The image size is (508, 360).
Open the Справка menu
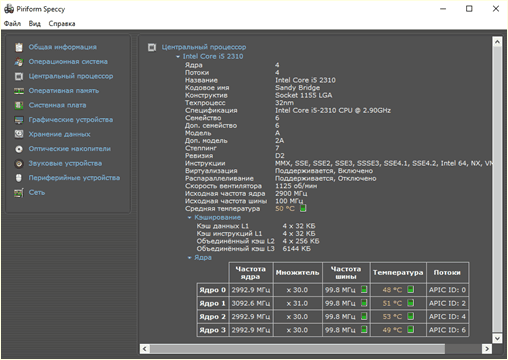coord(62,24)
